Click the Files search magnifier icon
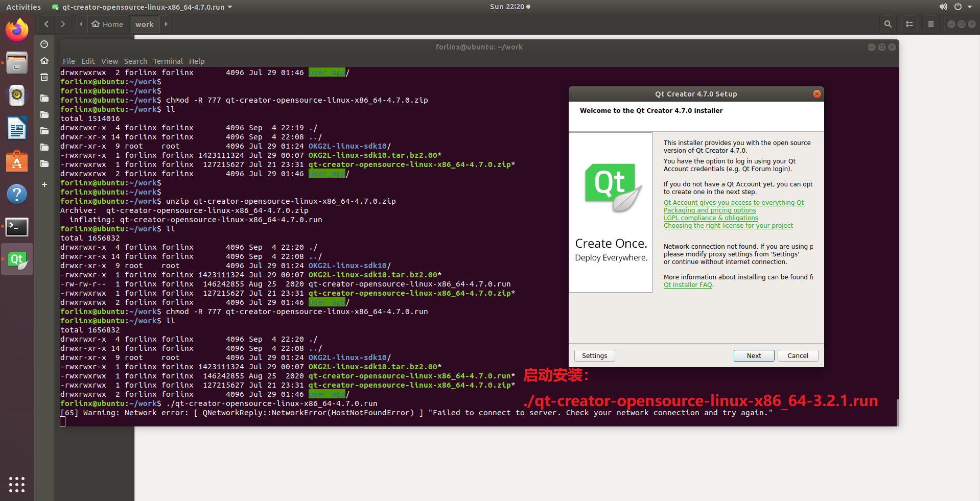Screen dimensions: 980x501 888,24
